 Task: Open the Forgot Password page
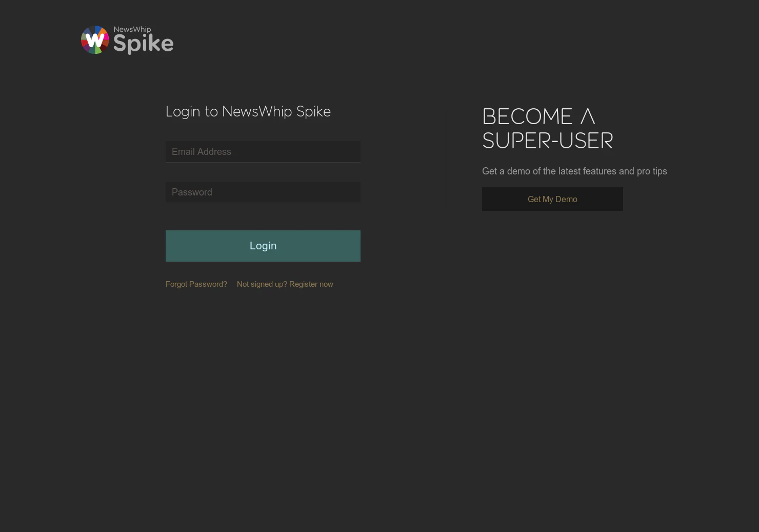196,284
